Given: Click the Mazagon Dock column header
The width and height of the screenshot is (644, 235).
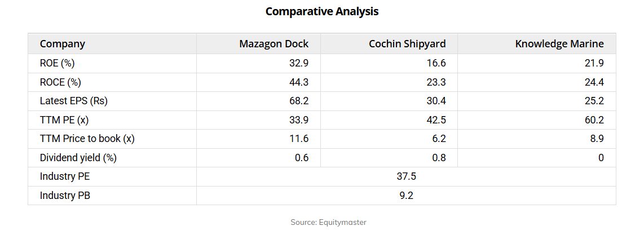Looking at the screenshot, I should pos(274,44).
